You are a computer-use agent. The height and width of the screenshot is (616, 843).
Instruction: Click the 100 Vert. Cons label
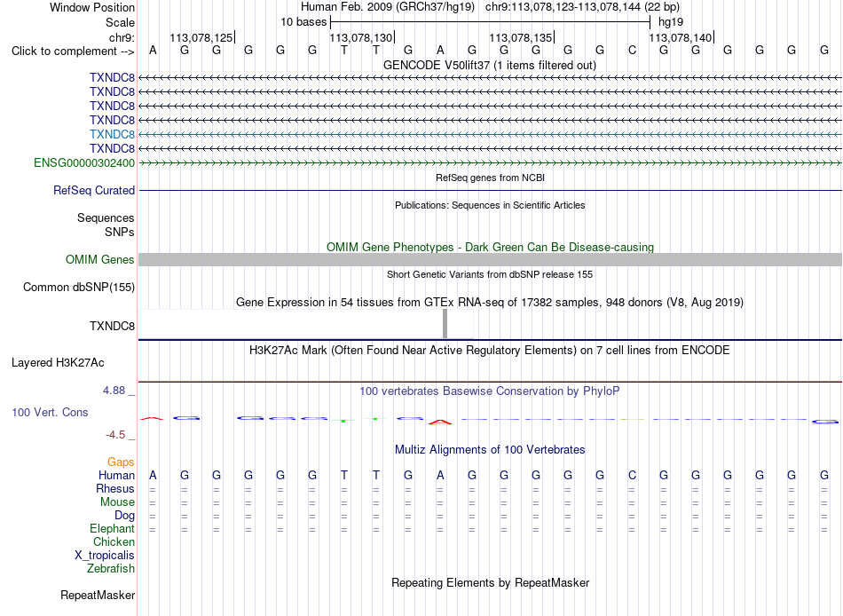[x=50, y=412]
